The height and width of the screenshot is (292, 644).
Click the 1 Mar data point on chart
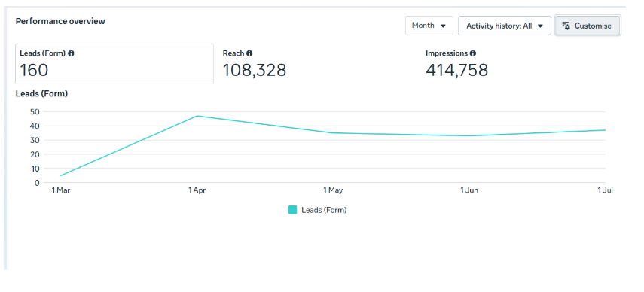point(61,175)
